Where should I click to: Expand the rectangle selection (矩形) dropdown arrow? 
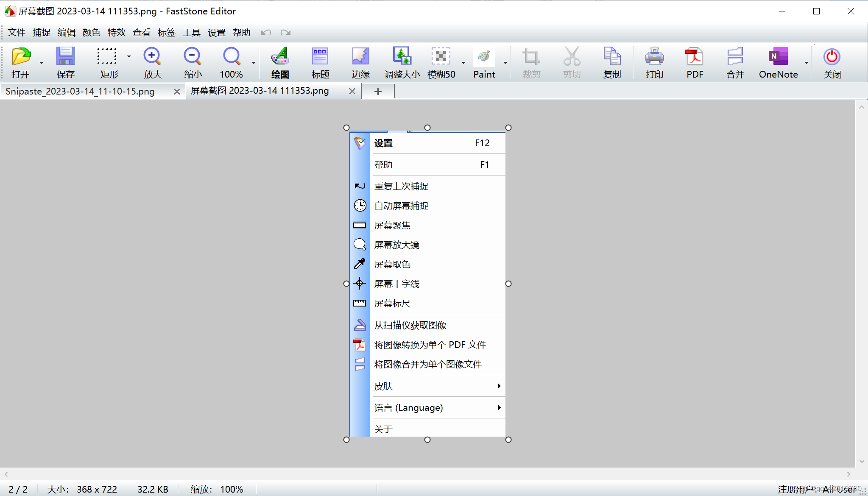click(x=129, y=56)
